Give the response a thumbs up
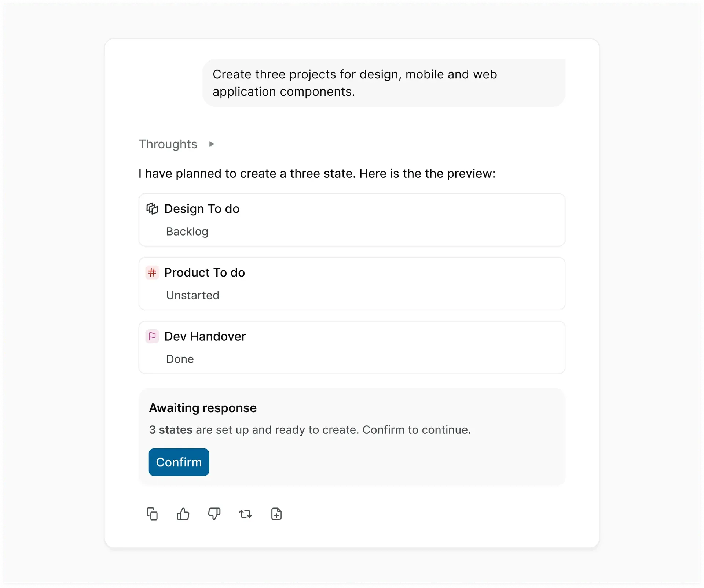704x588 pixels. 183,514
